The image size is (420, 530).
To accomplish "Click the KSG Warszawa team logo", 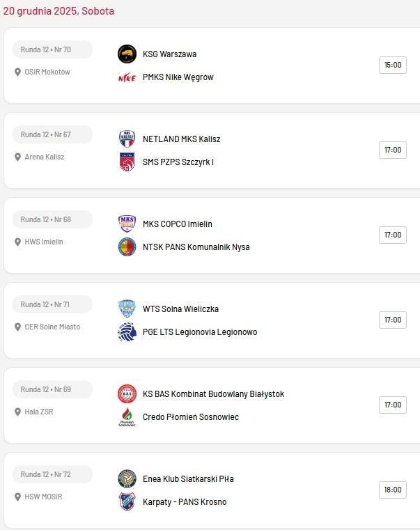I will click(127, 54).
